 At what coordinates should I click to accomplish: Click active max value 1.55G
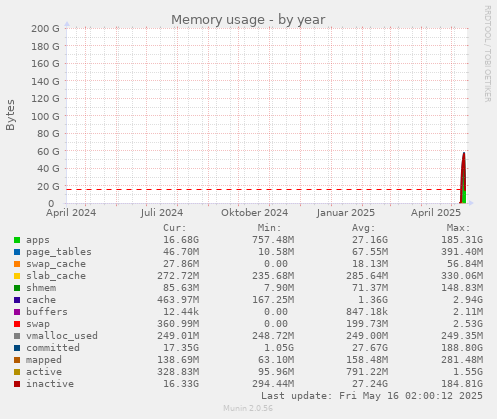[x=468, y=372]
